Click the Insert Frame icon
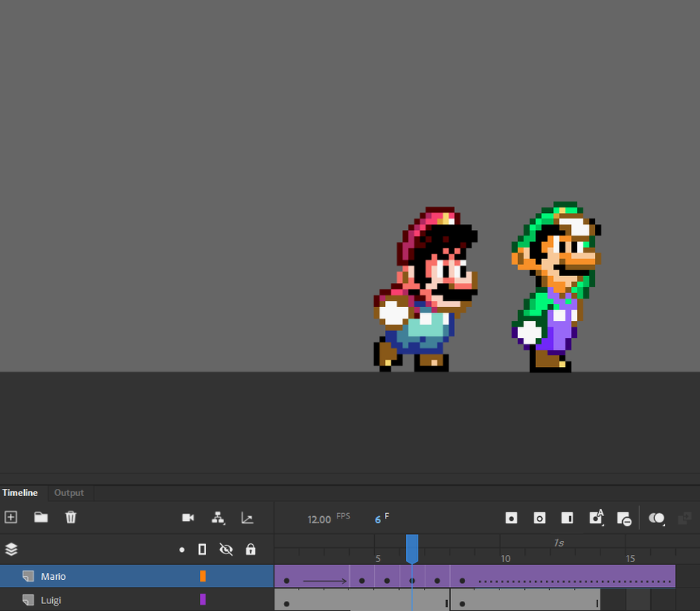The height and width of the screenshot is (611, 700). click(567, 518)
